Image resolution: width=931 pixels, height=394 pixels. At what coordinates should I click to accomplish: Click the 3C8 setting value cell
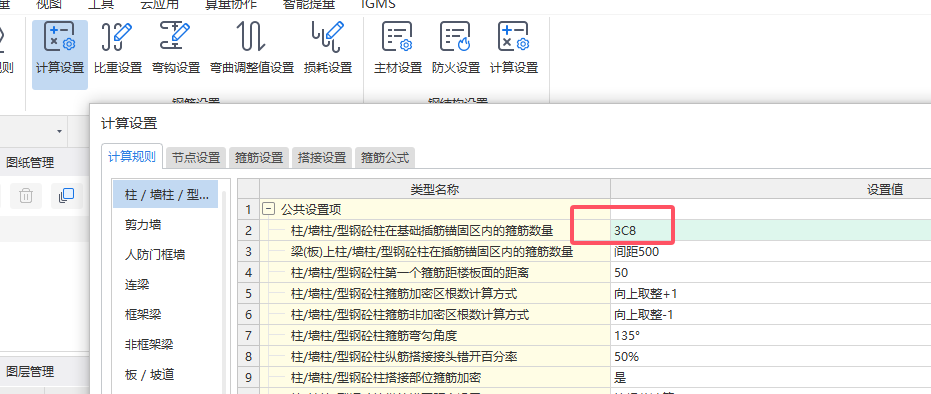771,230
